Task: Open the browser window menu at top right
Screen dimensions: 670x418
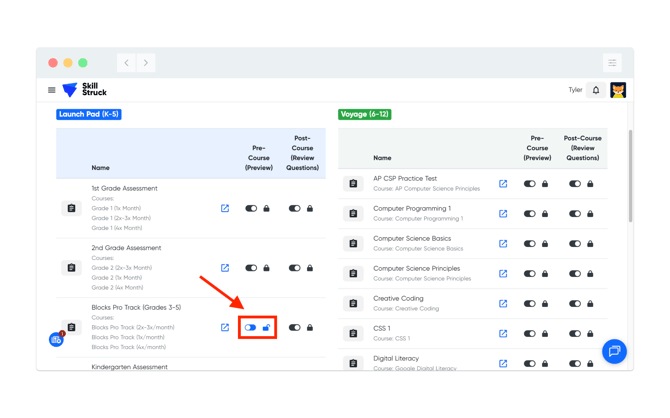Action: click(612, 63)
